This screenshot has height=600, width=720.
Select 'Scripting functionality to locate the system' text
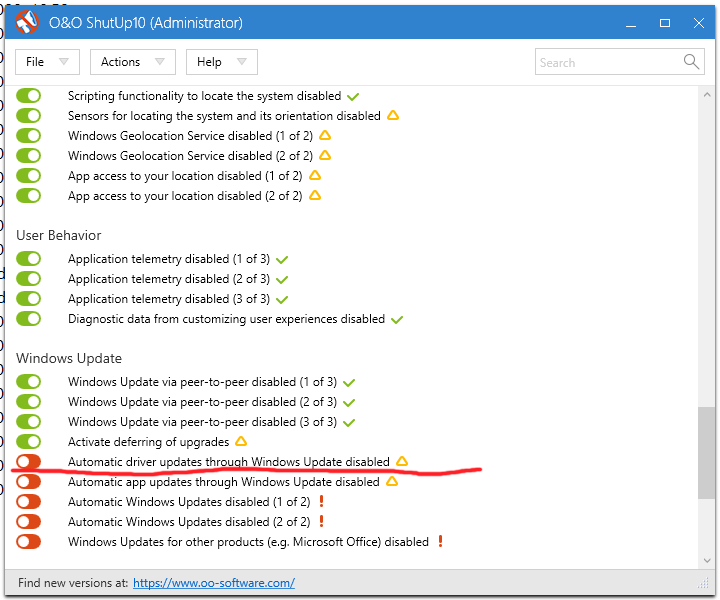[181, 95]
